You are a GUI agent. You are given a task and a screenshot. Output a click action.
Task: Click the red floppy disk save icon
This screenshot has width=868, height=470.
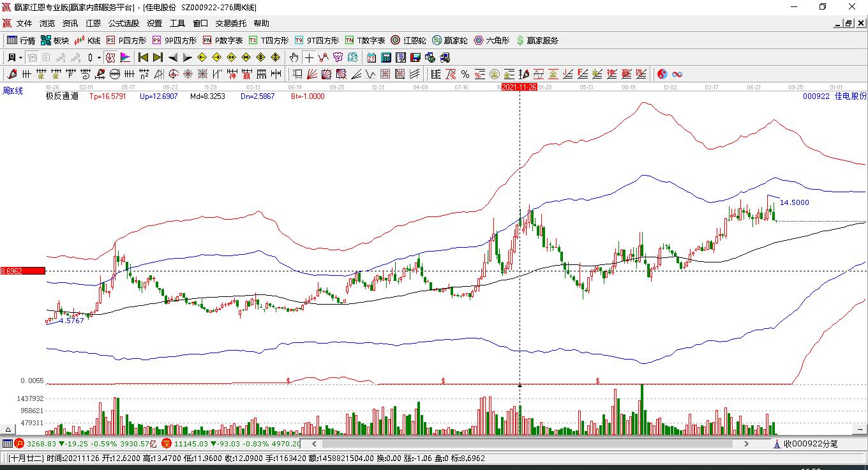coord(415,57)
